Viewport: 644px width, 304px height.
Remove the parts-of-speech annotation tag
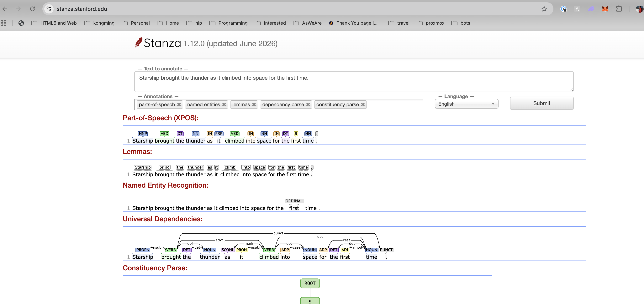pyautogui.click(x=179, y=105)
